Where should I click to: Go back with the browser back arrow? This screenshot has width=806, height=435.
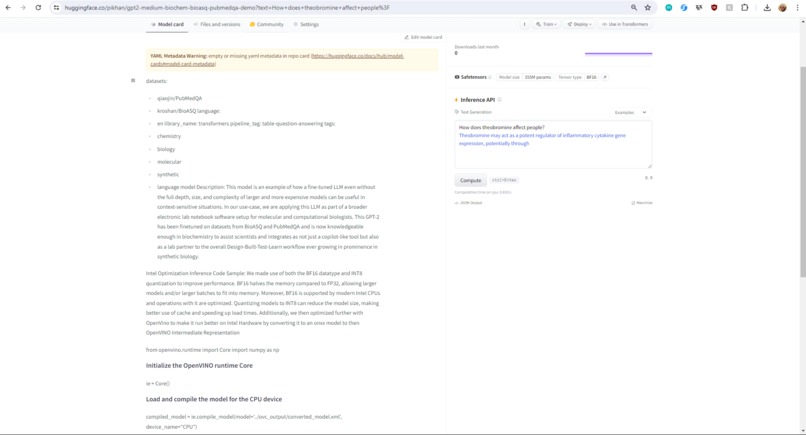click(8, 8)
